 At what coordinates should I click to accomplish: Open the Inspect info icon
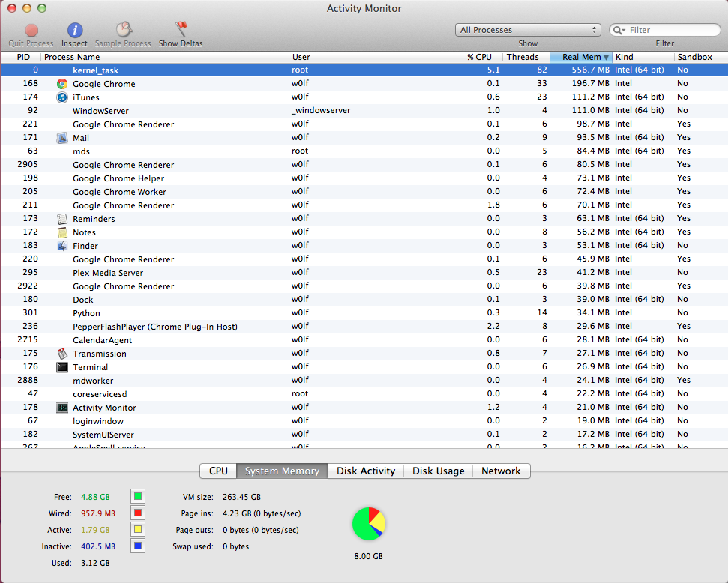(x=75, y=30)
